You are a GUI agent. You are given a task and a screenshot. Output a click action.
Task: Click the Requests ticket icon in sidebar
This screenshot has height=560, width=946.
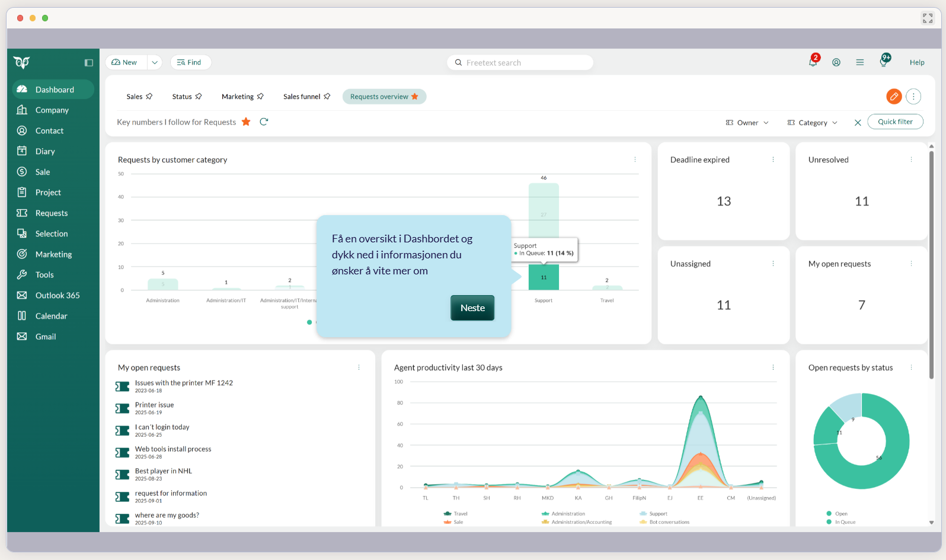22,213
